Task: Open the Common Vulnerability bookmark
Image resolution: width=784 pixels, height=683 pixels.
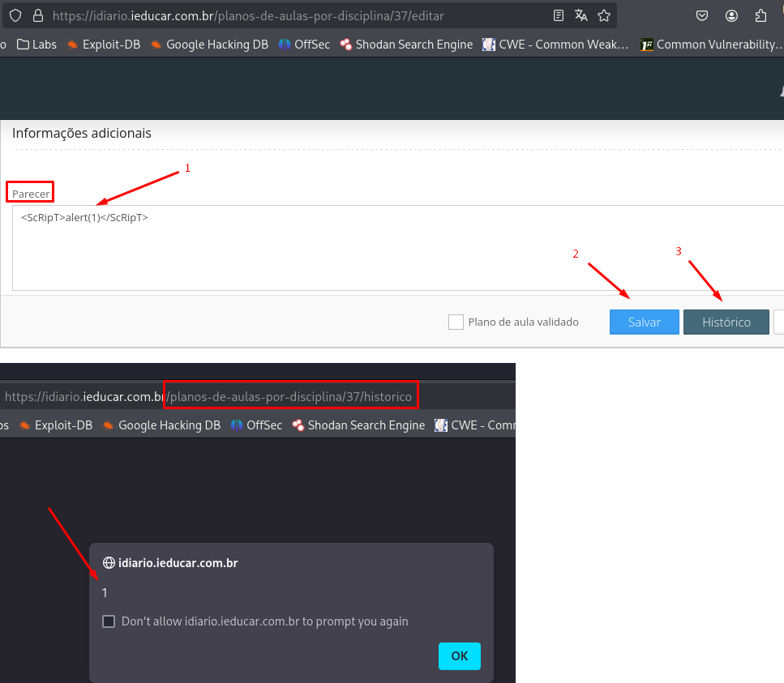Action: tap(712, 45)
